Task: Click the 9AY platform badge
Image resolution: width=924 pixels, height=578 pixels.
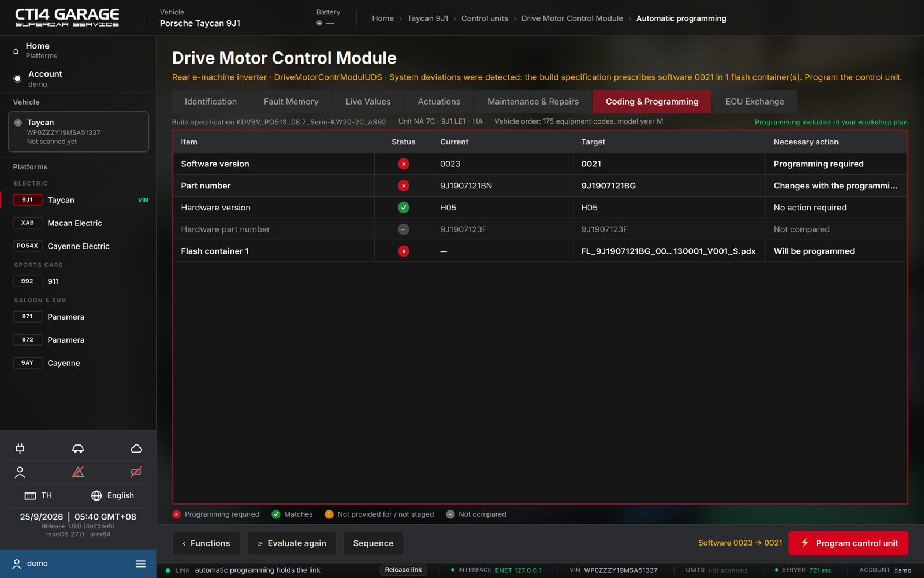Action: click(27, 363)
